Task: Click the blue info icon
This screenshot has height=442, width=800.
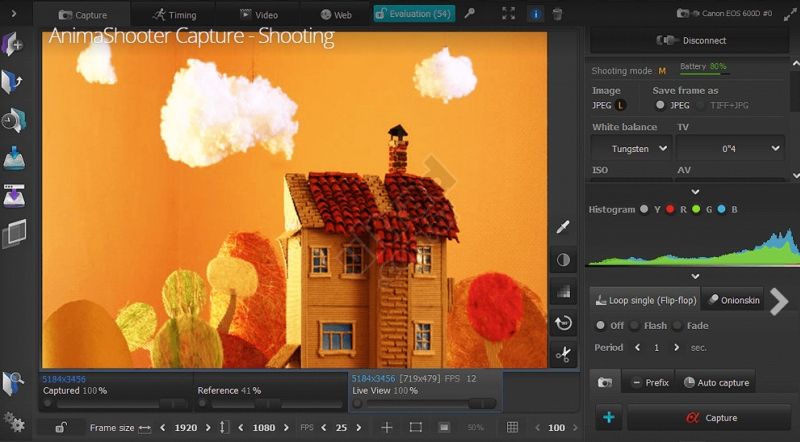Action: point(535,14)
